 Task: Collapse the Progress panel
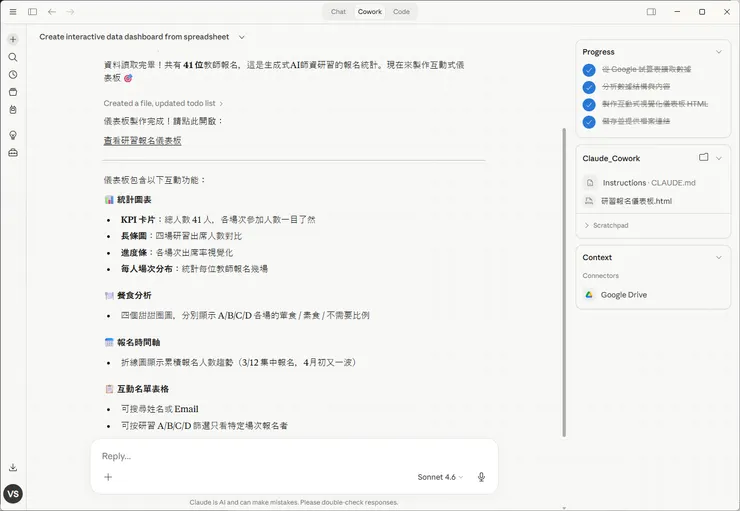[x=719, y=52]
